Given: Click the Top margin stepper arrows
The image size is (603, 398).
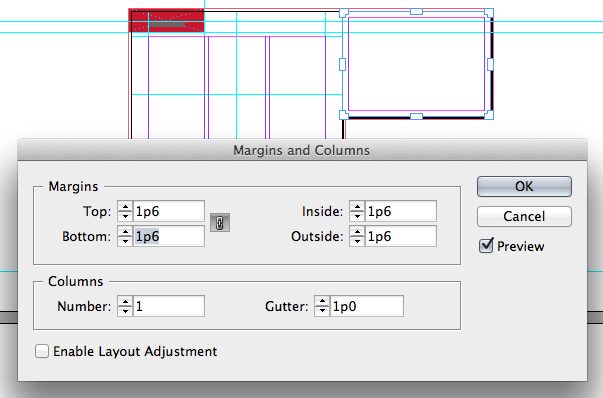Looking at the screenshot, I should click(125, 211).
